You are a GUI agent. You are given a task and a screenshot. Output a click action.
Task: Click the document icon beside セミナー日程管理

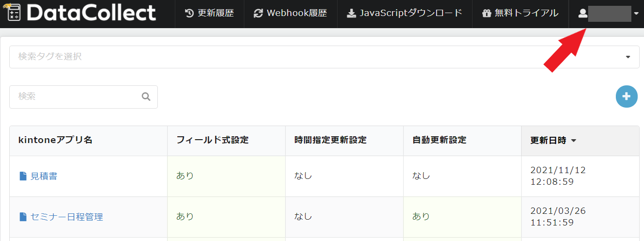point(23,217)
